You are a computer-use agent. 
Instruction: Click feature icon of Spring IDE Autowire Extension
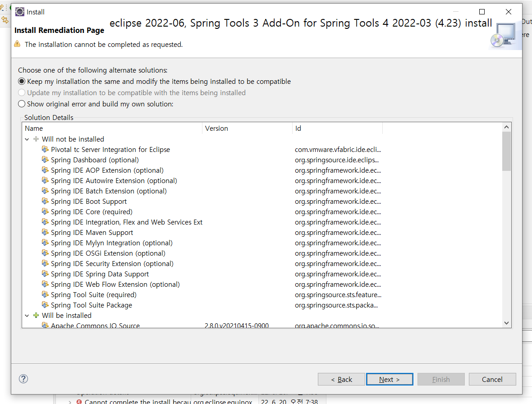point(45,180)
